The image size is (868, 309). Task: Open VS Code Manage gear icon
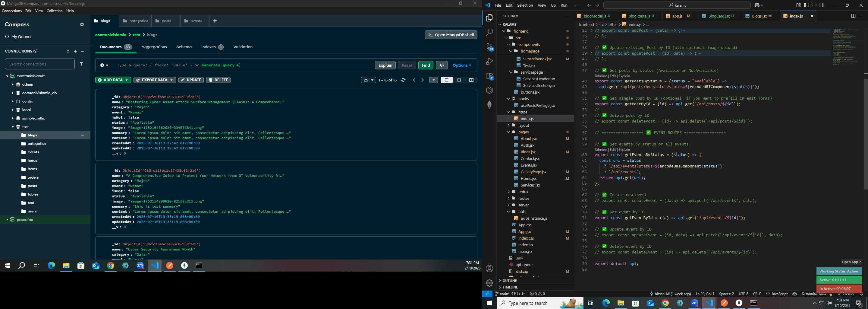point(489,283)
